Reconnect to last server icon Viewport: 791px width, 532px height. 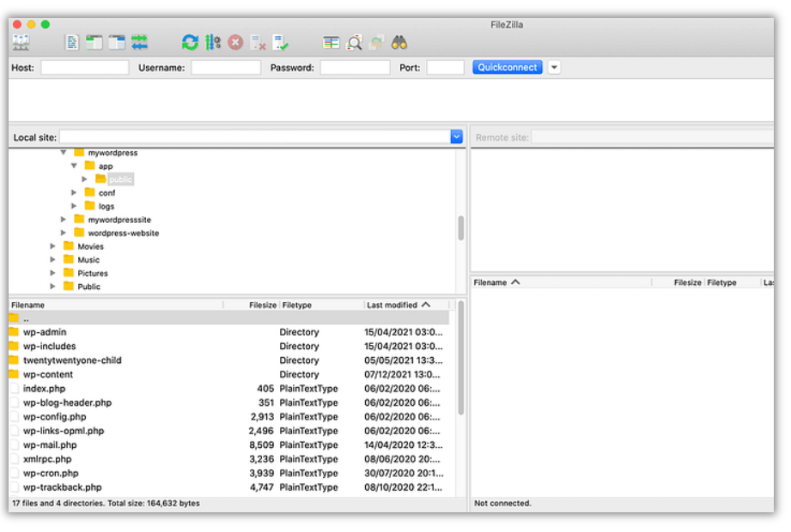[281, 42]
